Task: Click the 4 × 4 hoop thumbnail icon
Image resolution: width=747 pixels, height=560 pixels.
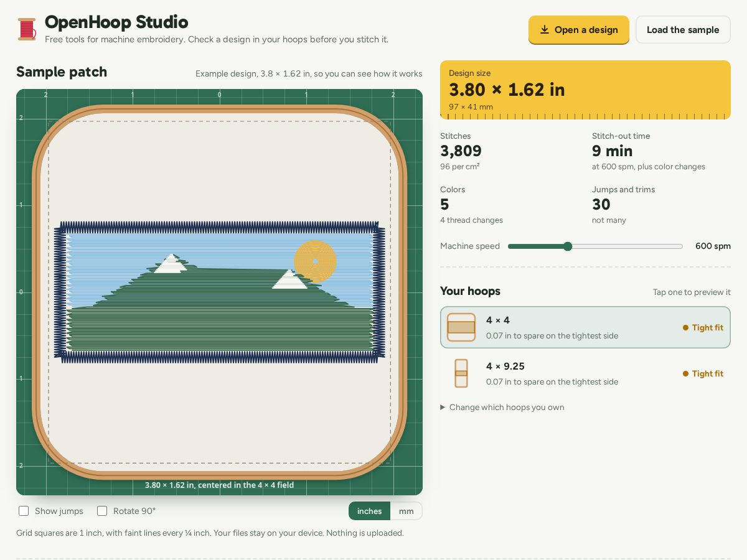Action: pyautogui.click(x=461, y=327)
